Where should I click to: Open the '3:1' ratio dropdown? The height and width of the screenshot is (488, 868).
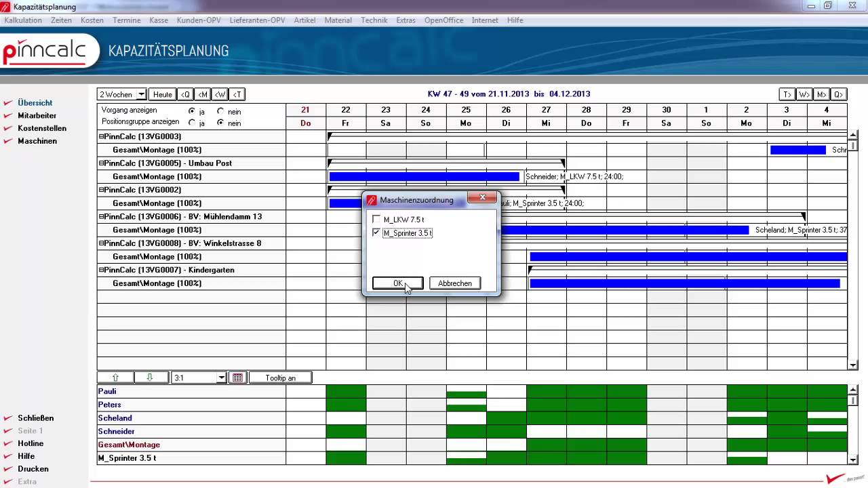click(x=221, y=378)
